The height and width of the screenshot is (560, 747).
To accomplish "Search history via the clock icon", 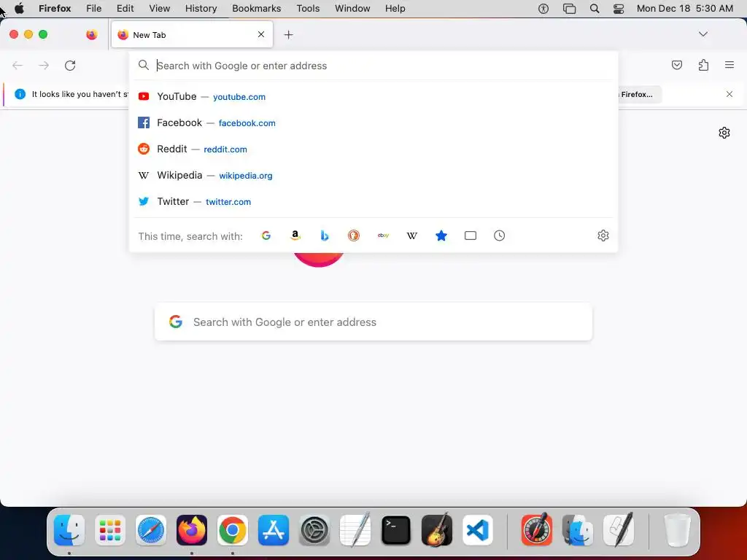I will [x=499, y=236].
